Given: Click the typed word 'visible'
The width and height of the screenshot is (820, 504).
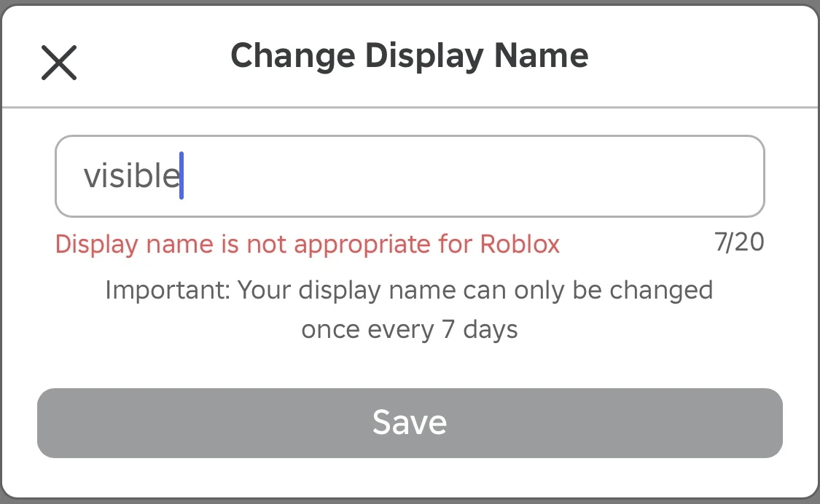Looking at the screenshot, I should coord(131,176).
